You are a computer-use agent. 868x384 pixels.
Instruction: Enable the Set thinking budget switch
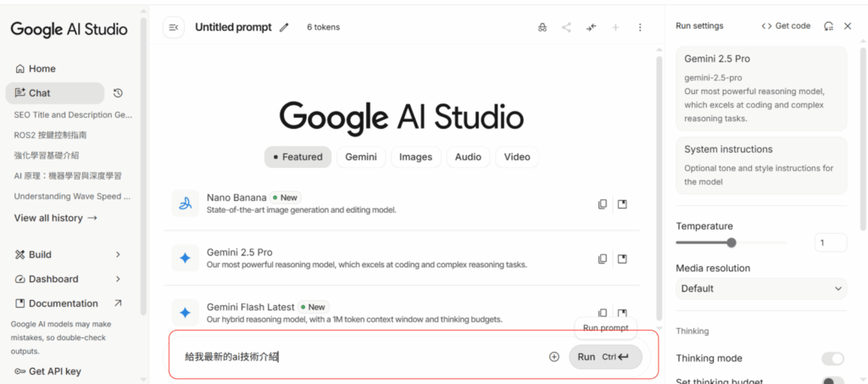point(832,381)
